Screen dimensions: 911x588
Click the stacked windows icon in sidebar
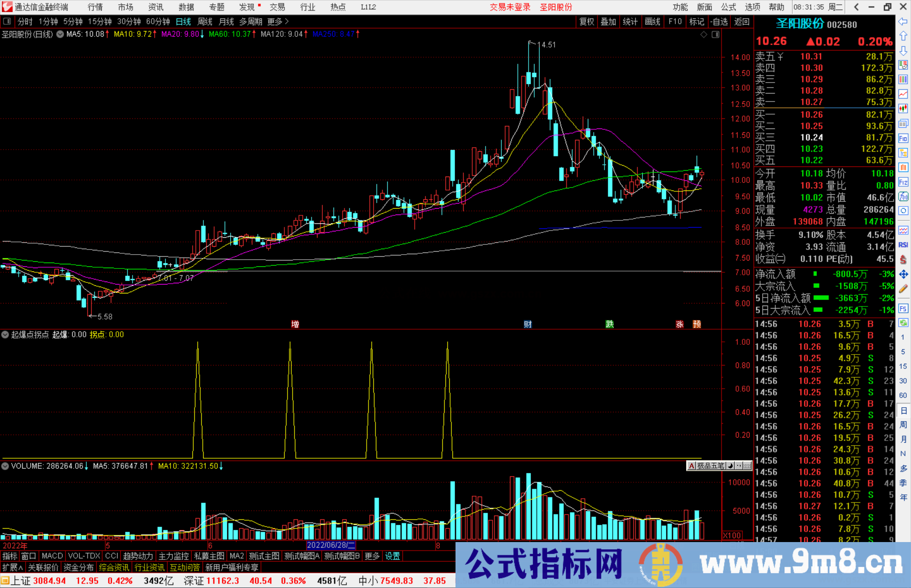point(903,124)
